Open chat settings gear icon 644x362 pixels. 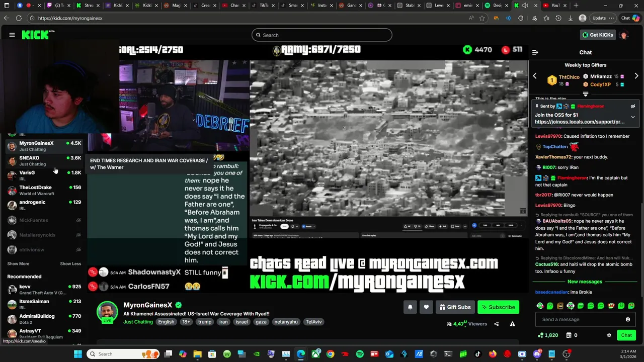609,335
